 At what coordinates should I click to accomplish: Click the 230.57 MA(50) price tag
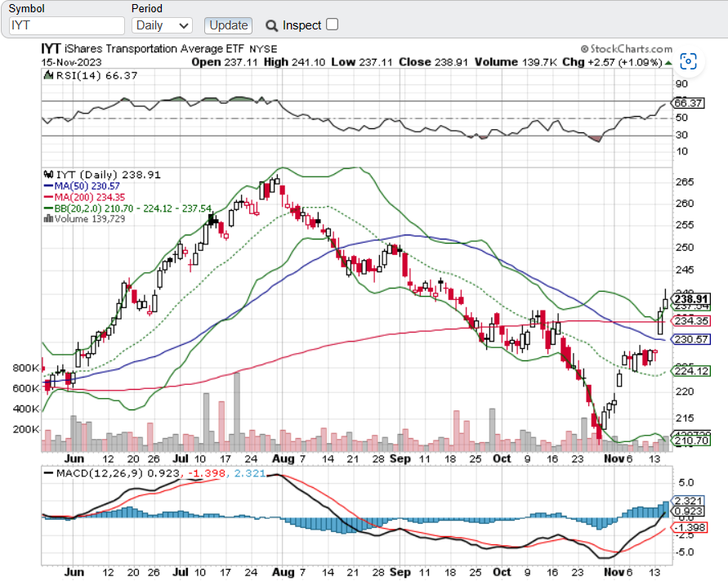690,339
